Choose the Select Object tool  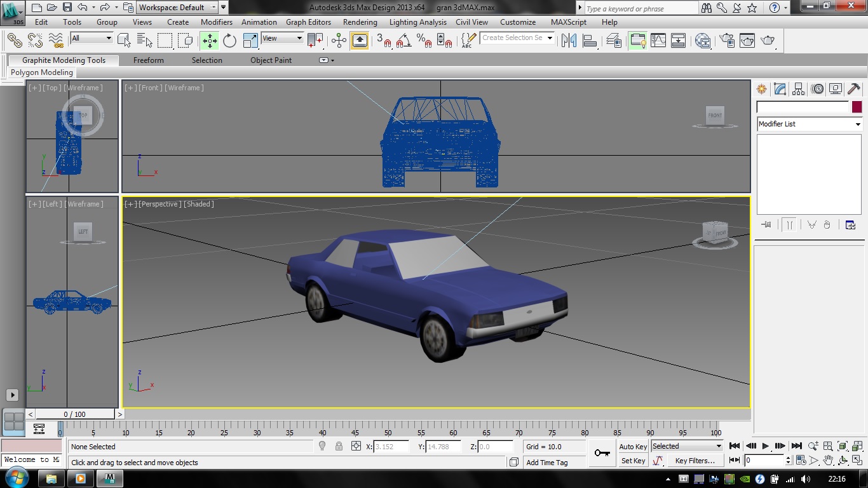click(x=124, y=40)
